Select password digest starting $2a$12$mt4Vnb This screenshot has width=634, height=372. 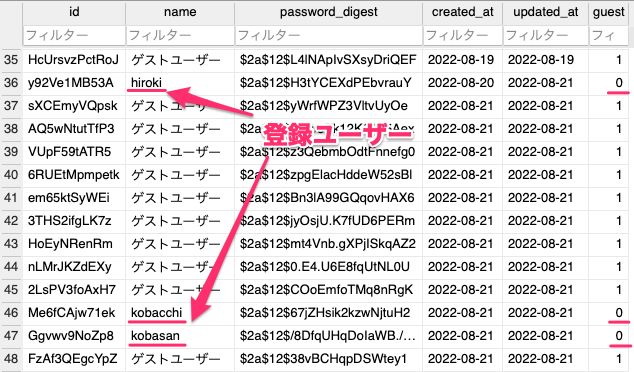click(328, 244)
